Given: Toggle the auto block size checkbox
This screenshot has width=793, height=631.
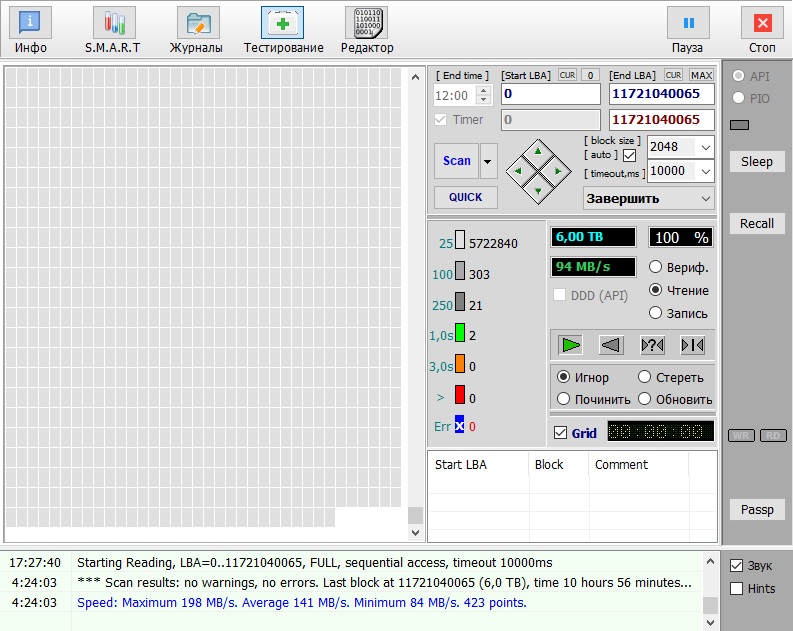Looking at the screenshot, I should pos(630,155).
